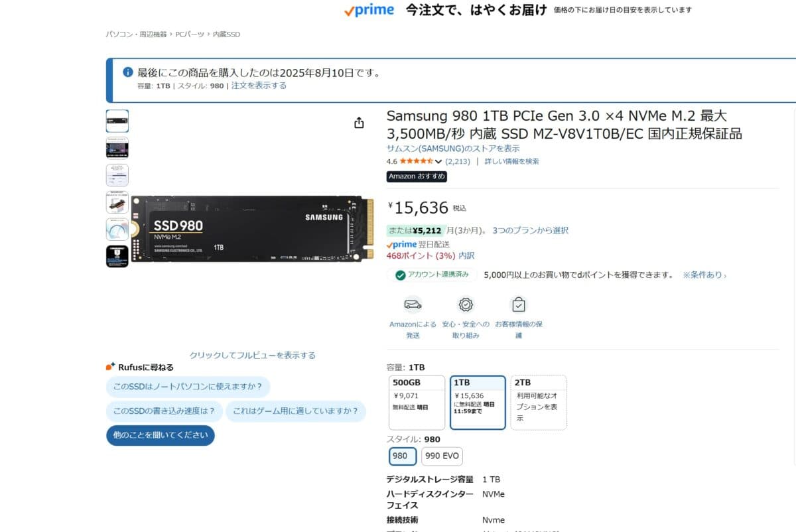The height and width of the screenshot is (532, 796).
Task: Choose the 500GB capacity option
Action: pyautogui.click(x=416, y=402)
